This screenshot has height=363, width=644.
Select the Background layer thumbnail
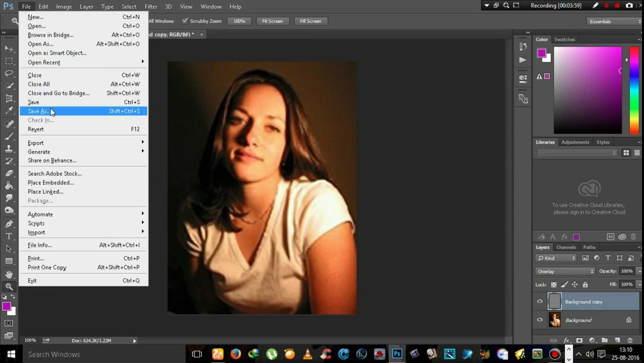555,320
